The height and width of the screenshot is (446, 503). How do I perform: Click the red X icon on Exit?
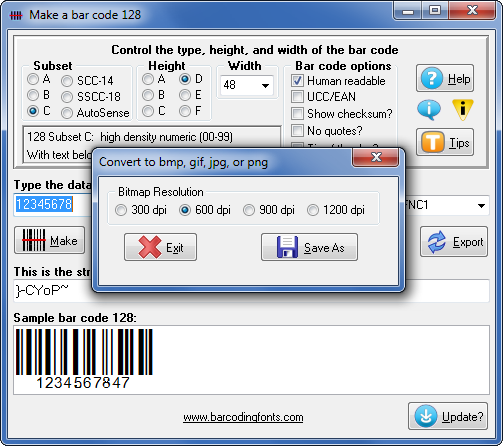pyautogui.click(x=150, y=247)
